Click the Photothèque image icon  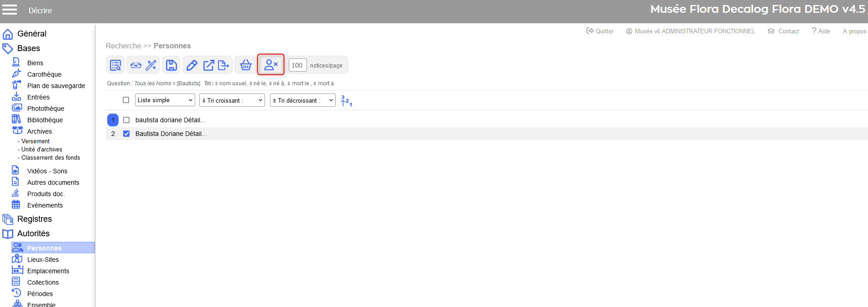(17, 108)
